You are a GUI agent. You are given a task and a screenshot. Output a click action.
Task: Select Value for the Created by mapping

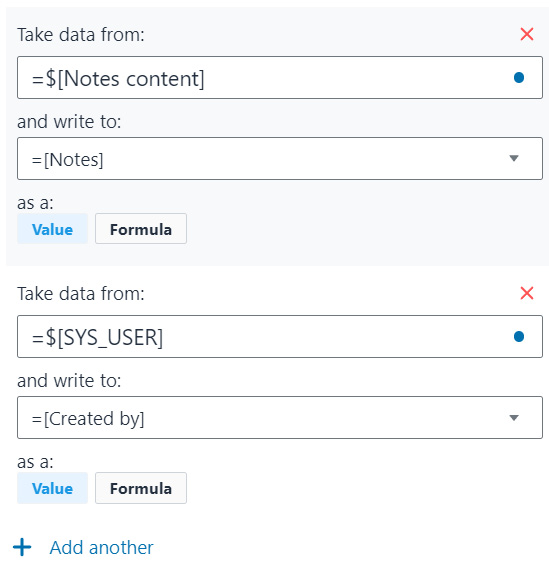pos(52,488)
